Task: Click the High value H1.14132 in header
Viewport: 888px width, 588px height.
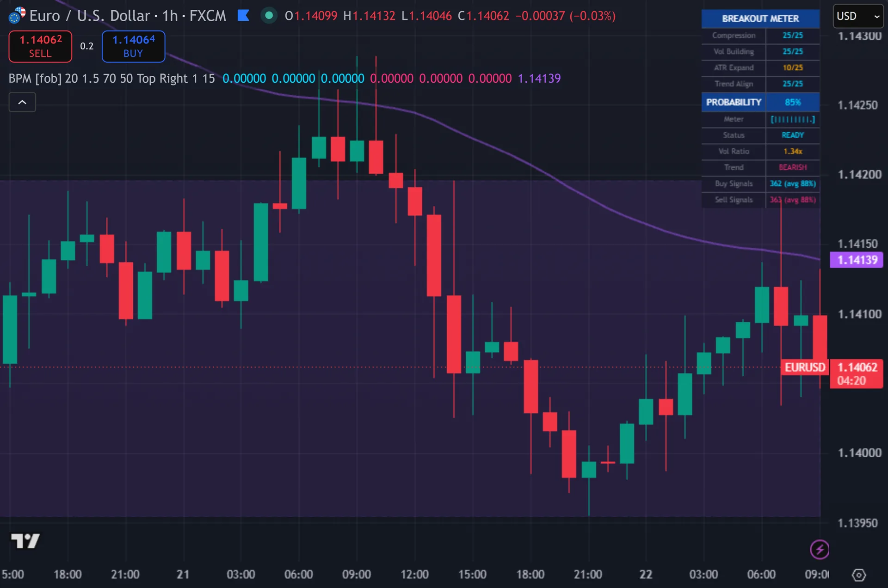Action: click(x=369, y=16)
